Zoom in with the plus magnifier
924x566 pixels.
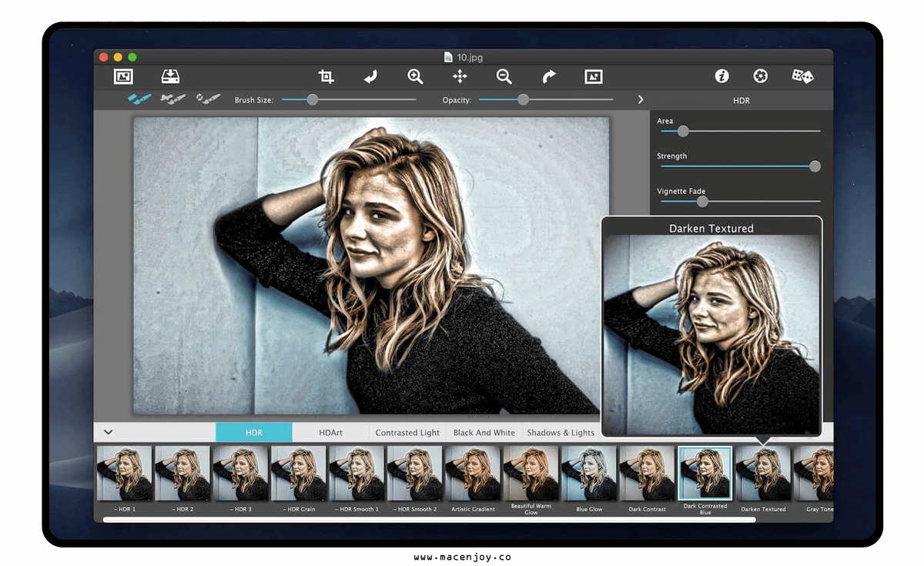pos(416,76)
